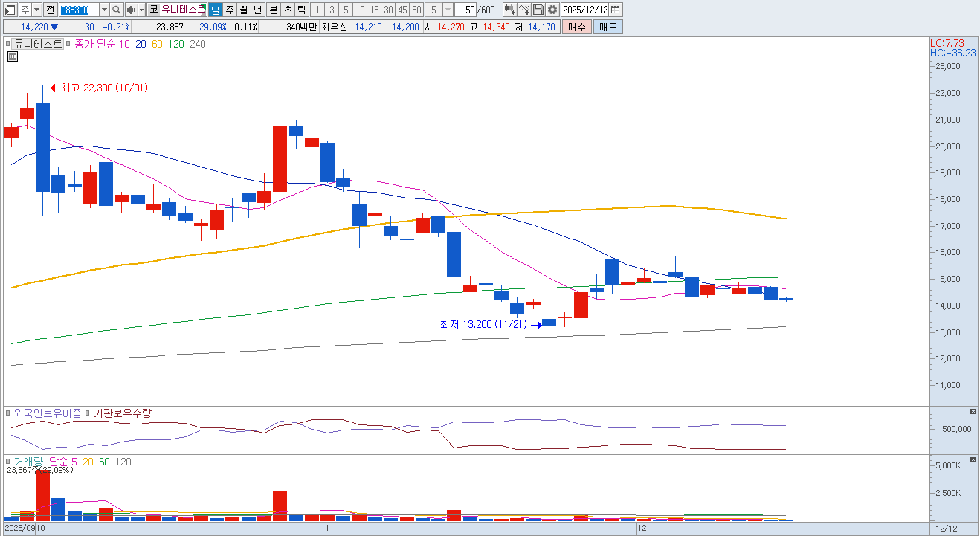Click the stock search magnifier icon
This screenshot has width=980, height=536.
(x=117, y=10)
